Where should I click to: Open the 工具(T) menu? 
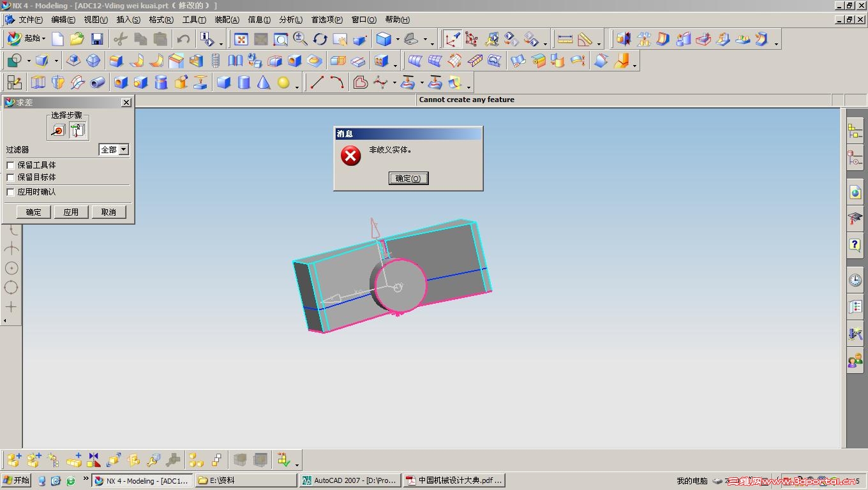click(x=194, y=20)
